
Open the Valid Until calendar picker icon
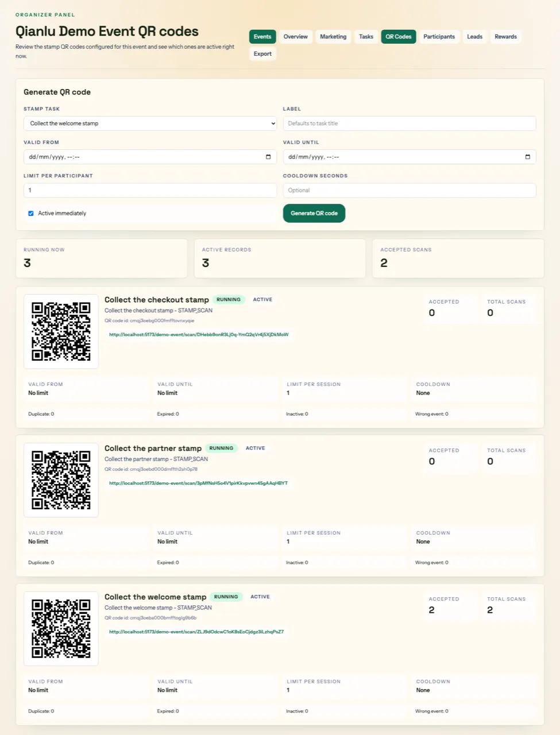click(528, 157)
